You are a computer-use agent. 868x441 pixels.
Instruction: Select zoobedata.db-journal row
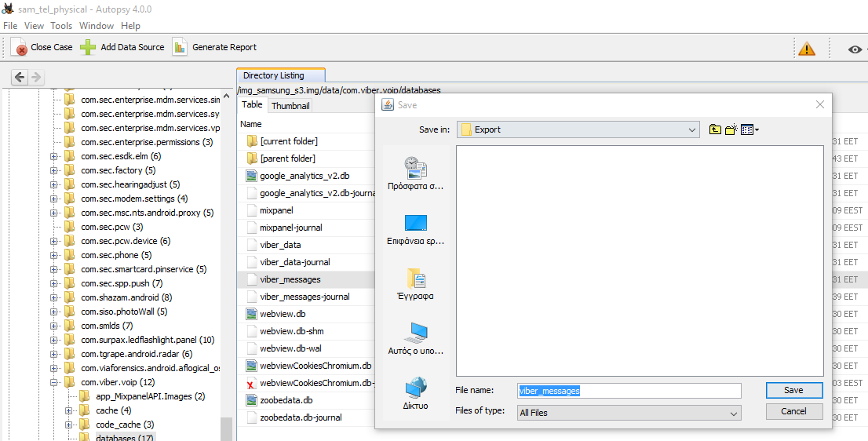point(307,417)
